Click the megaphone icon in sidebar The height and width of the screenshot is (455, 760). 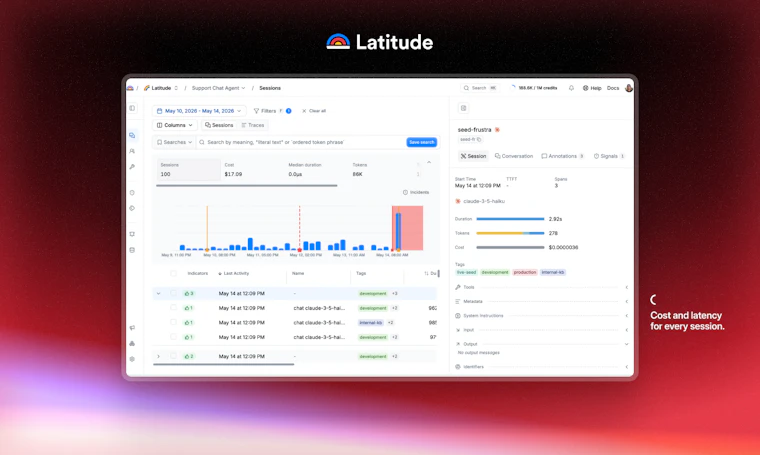click(132, 328)
